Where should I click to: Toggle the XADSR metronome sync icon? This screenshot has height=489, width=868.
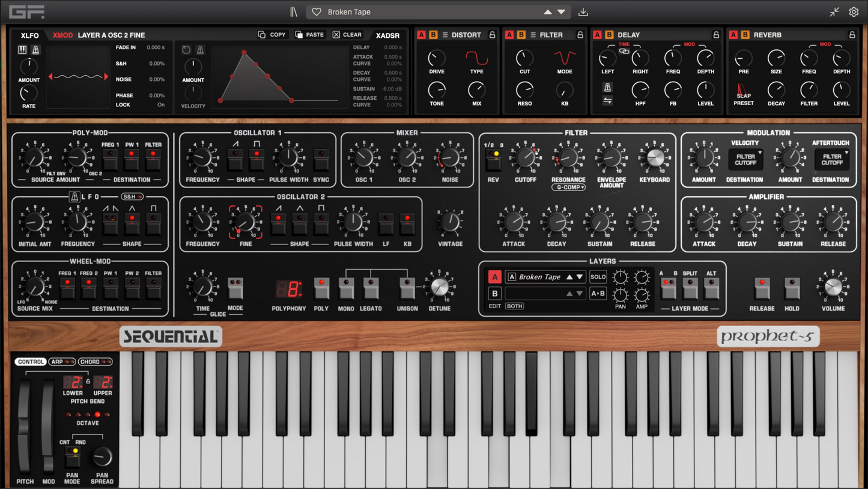click(200, 50)
